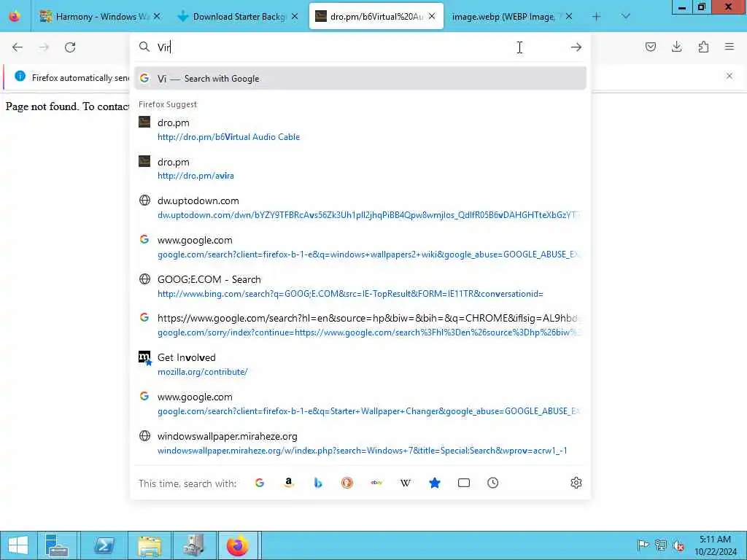Open search settings gear icon
The image size is (747, 560).
576,483
